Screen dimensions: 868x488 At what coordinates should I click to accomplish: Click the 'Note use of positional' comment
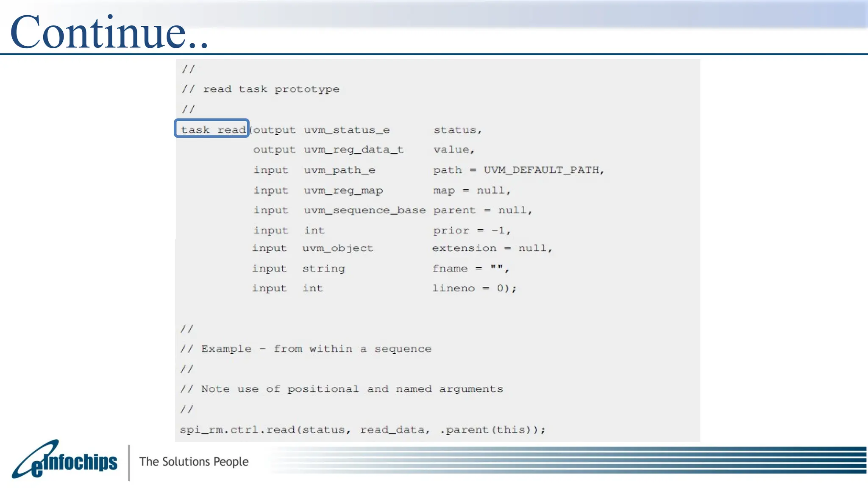coord(352,389)
